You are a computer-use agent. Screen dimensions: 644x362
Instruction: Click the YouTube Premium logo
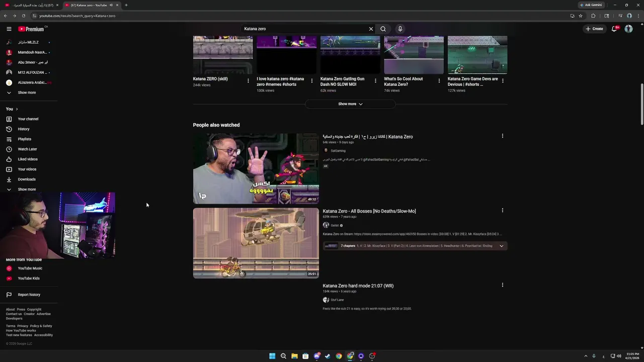tap(31, 29)
